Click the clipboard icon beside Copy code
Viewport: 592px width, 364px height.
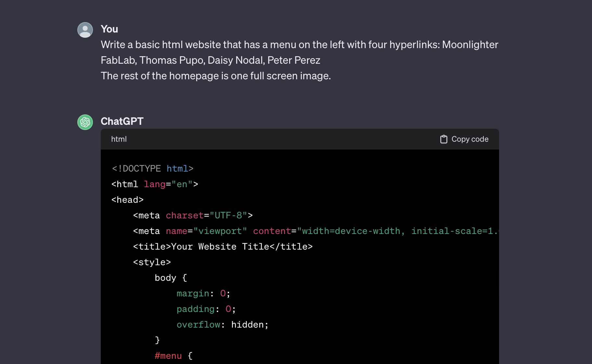pyautogui.click(x=444, y=139)
